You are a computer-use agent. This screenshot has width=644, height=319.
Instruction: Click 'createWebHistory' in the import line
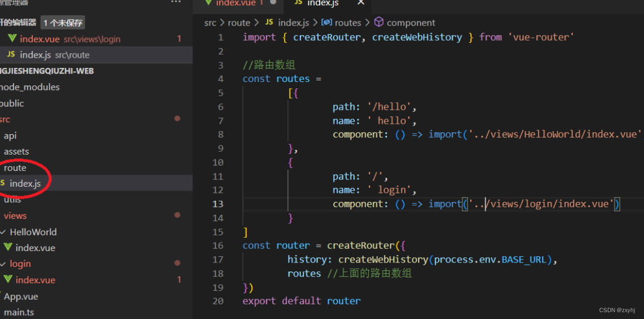point(417,37)
